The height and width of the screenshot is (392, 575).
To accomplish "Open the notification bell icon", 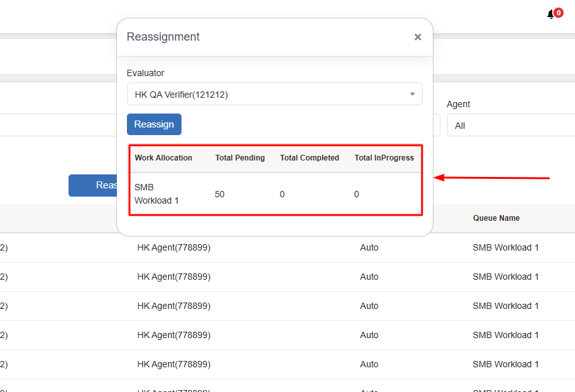I will tap(550, 15).
